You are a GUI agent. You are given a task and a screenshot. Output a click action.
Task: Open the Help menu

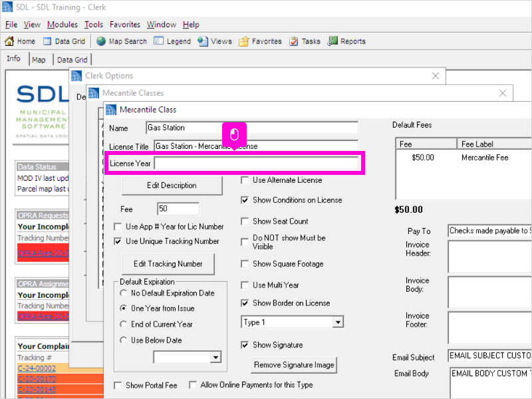click(x=191, y=25)
